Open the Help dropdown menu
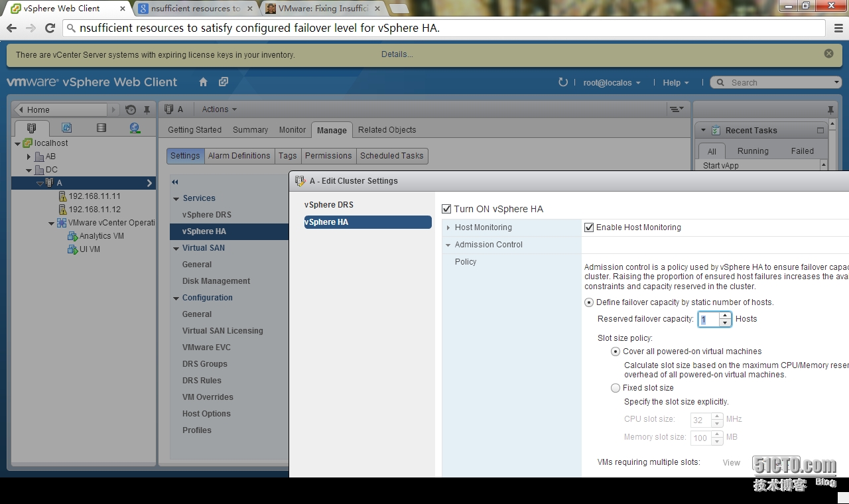 [x=675, y=83]
